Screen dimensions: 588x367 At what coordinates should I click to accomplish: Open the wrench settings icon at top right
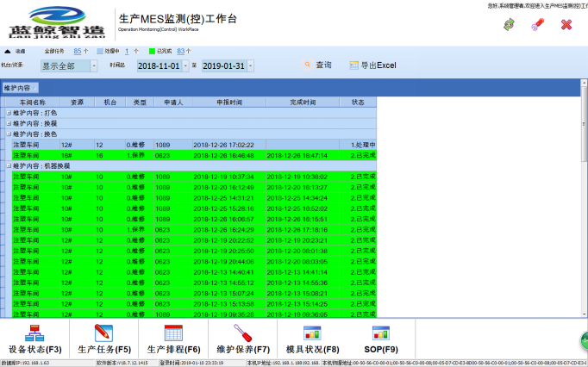(x=537, y=25)
